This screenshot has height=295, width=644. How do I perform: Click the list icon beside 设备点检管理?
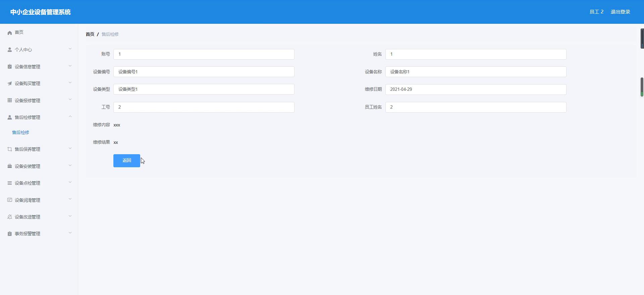point(10,183)
